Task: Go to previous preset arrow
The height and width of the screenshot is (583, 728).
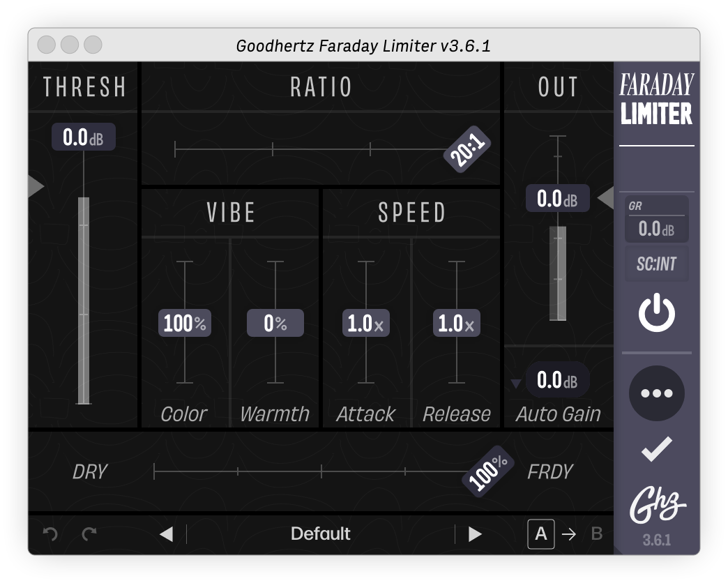Action: [x=166, y=533]
